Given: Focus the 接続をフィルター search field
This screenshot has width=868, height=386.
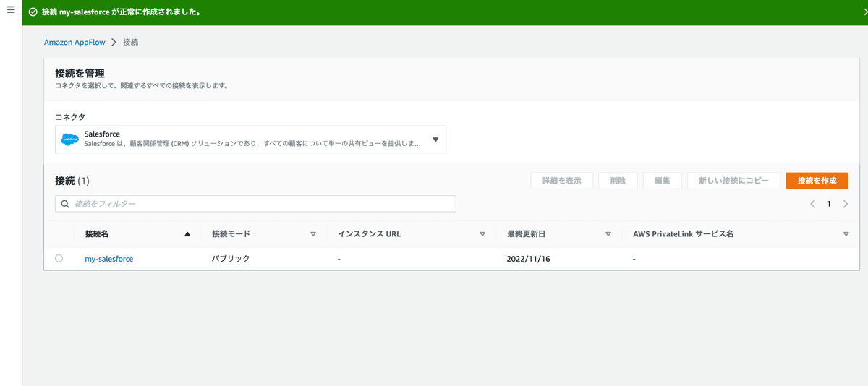Looking at the screenshot, I should tap(255, 204).
